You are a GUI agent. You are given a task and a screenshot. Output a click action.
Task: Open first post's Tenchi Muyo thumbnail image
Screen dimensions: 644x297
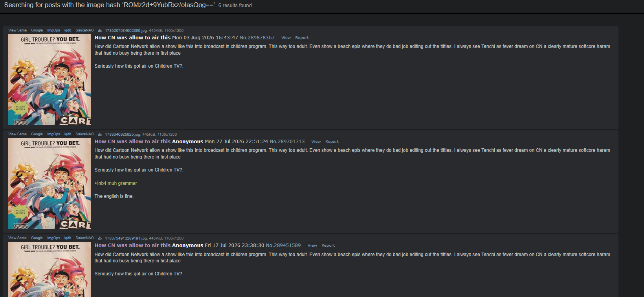(x=49, y=79)
